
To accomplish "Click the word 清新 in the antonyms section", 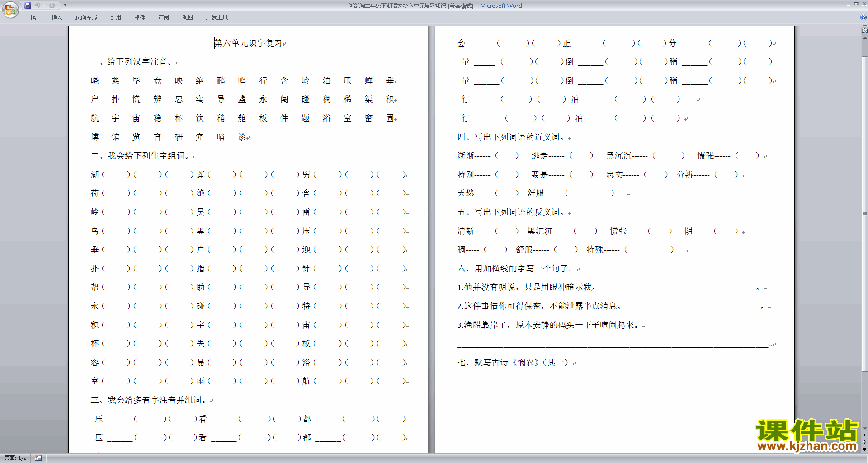I will click(465, 231).
